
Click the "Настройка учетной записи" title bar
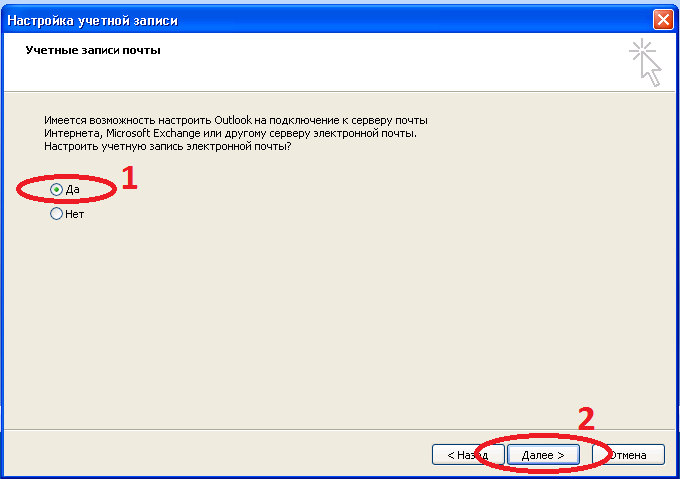coord(300,18)
